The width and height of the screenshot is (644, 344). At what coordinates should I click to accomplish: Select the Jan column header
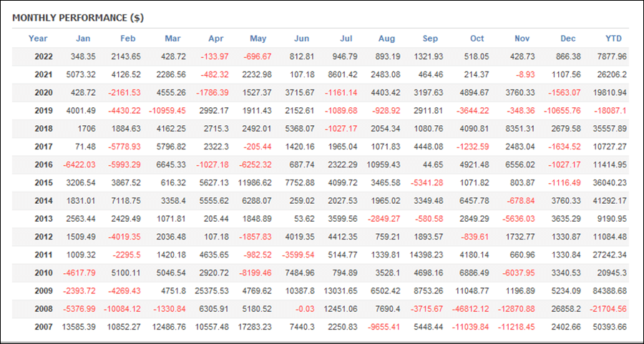coord(83,39)
